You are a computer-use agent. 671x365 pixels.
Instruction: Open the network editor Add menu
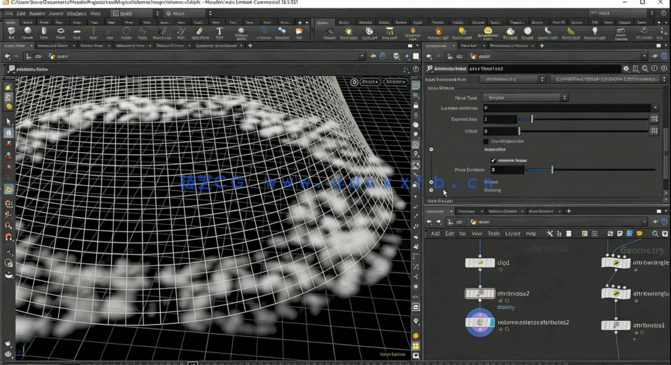coord(435,234)
